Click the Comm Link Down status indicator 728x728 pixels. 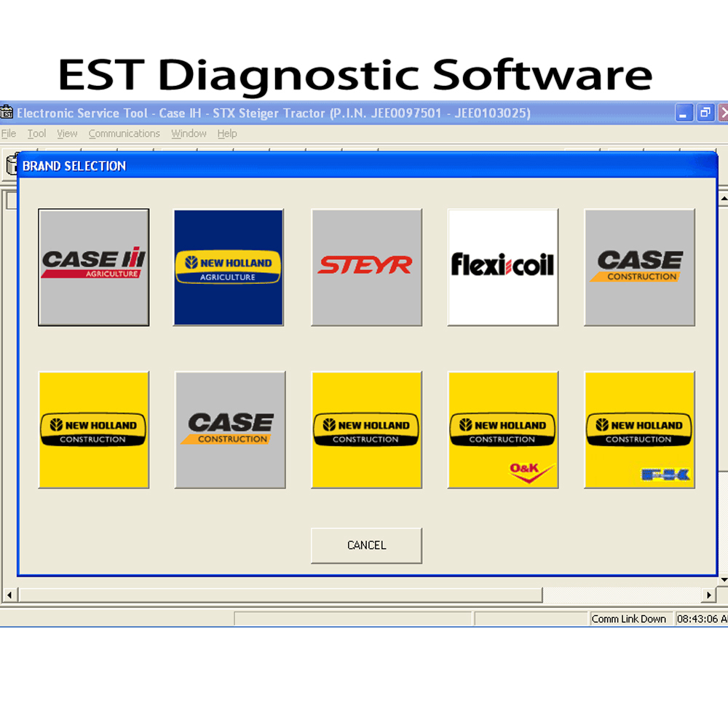(x=630, y=618)
